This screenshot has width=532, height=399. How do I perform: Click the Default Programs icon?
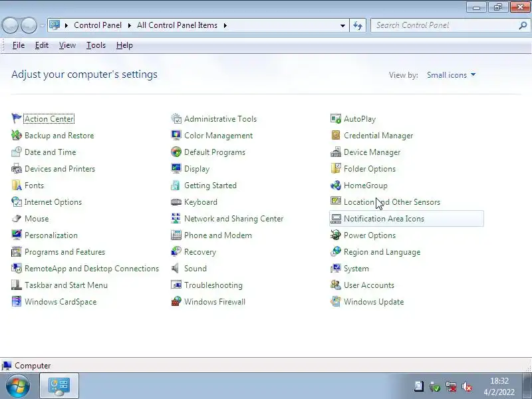click(x=176, y=152)
